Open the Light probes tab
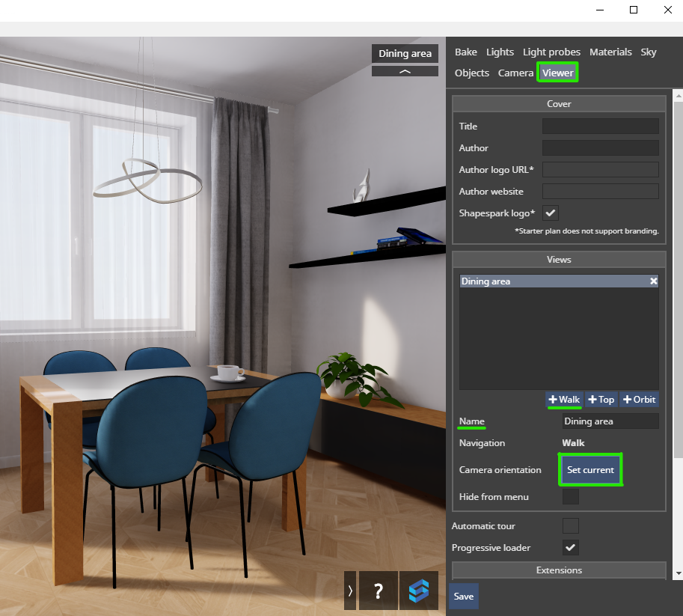The width and height of the screenshot is (683, 616). (x=551, y=52)
